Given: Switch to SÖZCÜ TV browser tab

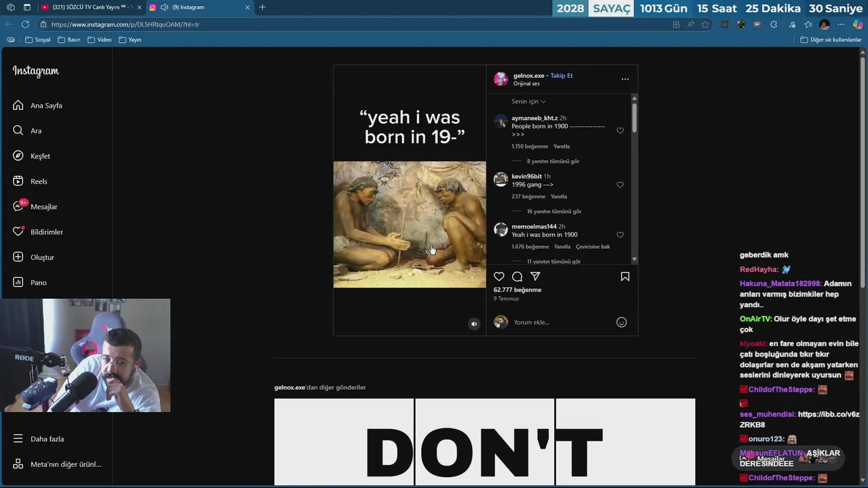Looking at the screenshot, I should pyautogui.click(x=90, y=7).
